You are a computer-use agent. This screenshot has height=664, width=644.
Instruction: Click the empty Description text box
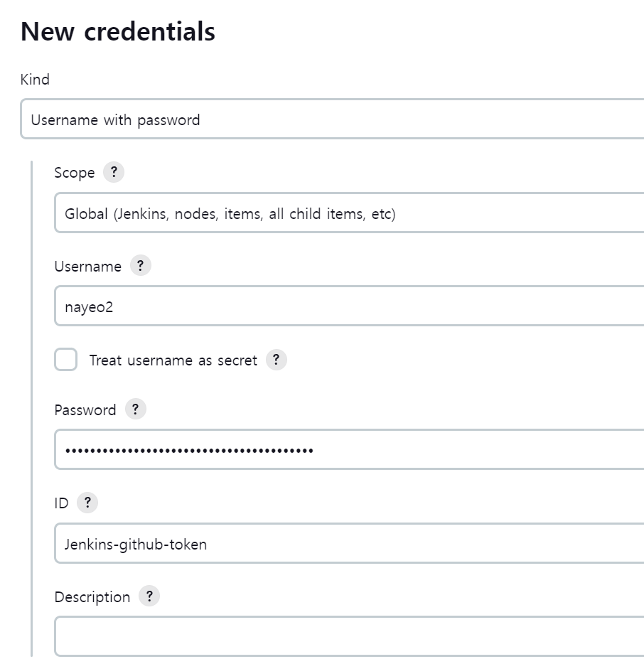(348, 636)
